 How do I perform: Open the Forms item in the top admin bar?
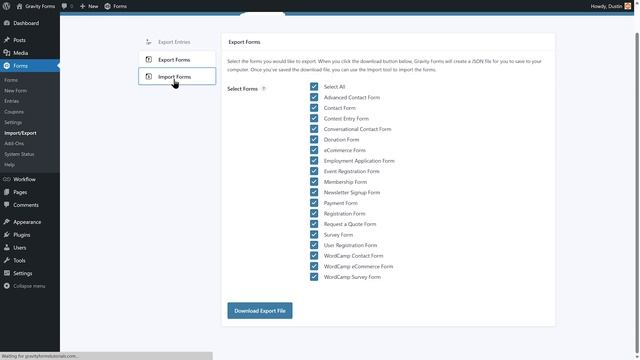pyautogui.click(x=116, y=6)
